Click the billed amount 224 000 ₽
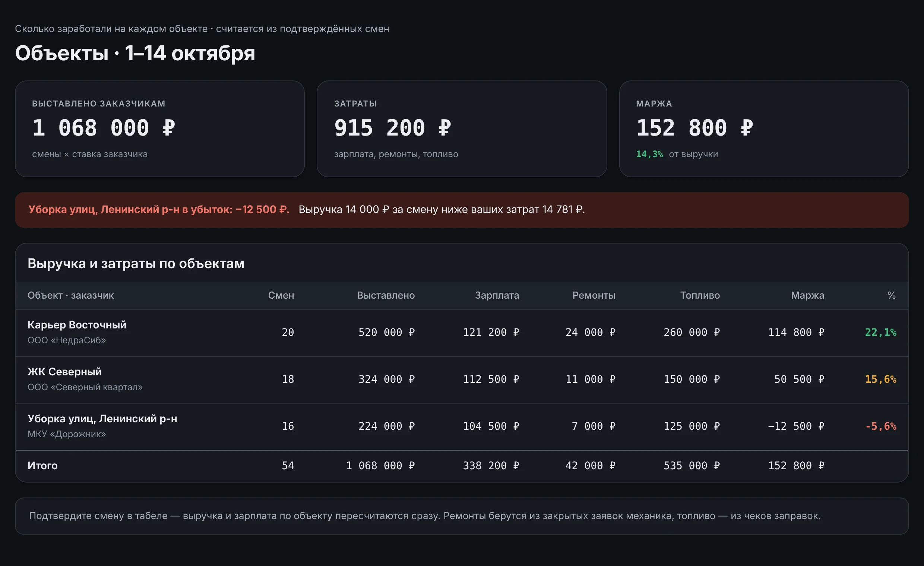924x566 pixels. 387,426
